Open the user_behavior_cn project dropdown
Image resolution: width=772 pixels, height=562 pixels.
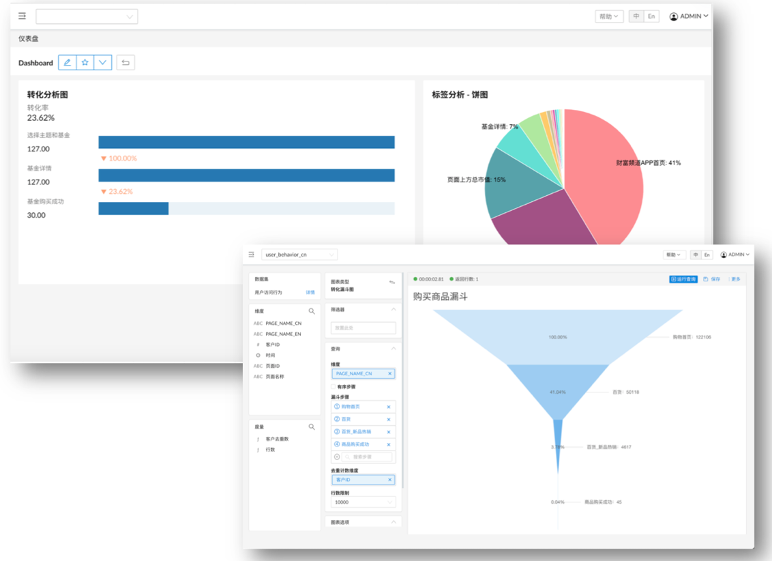[x=299, y=255]
